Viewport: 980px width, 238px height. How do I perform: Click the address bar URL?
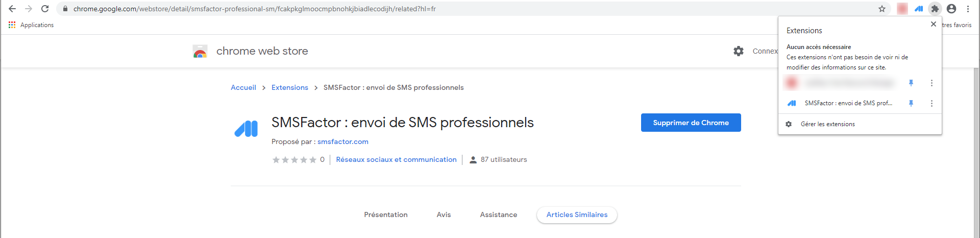pos(254,9)
